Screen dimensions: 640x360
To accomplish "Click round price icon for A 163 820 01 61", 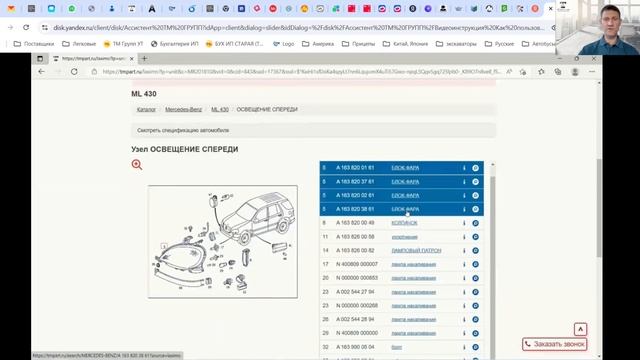I will [476, 168].
